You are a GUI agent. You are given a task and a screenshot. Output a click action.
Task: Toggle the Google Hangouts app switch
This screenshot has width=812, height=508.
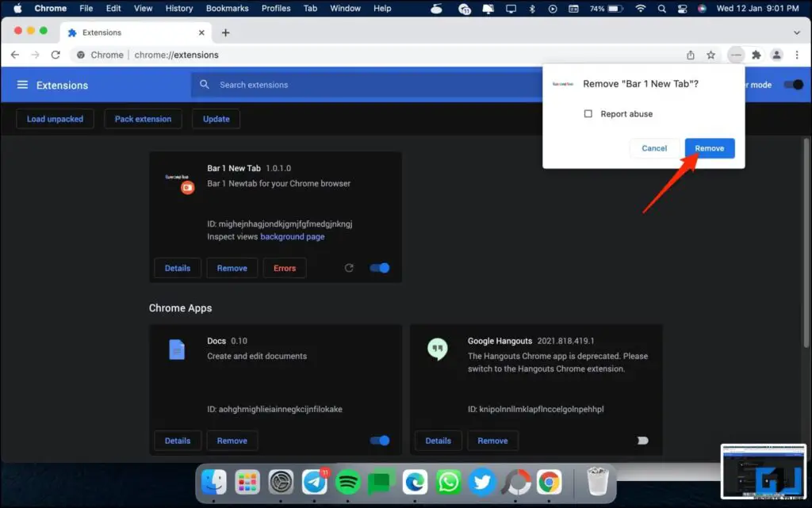pos(642,441)
